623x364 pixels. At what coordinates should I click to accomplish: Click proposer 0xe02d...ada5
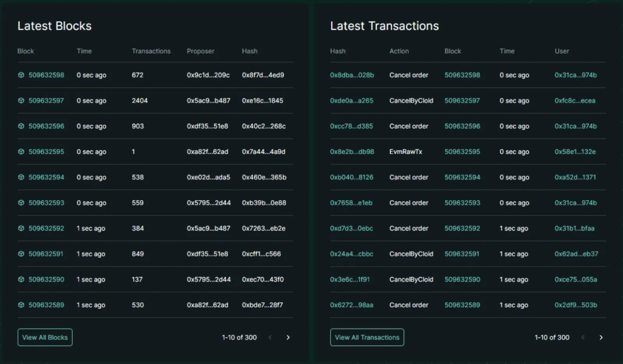(x=208, y=177)
